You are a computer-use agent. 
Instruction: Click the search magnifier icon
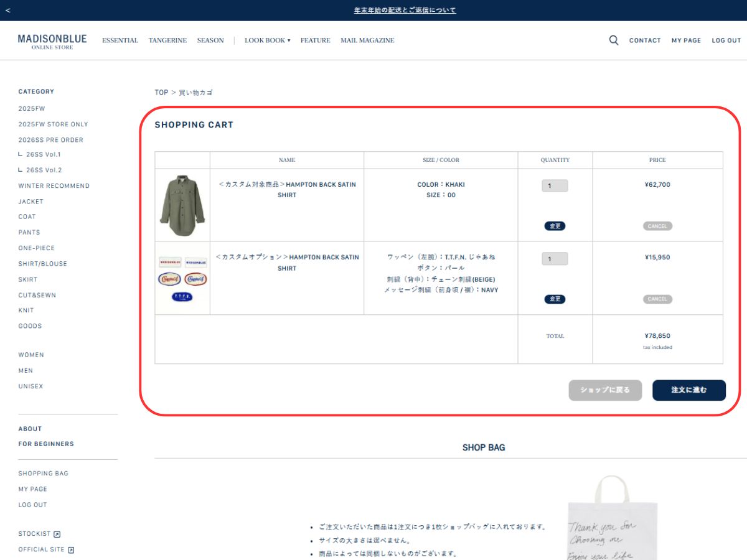613,40
